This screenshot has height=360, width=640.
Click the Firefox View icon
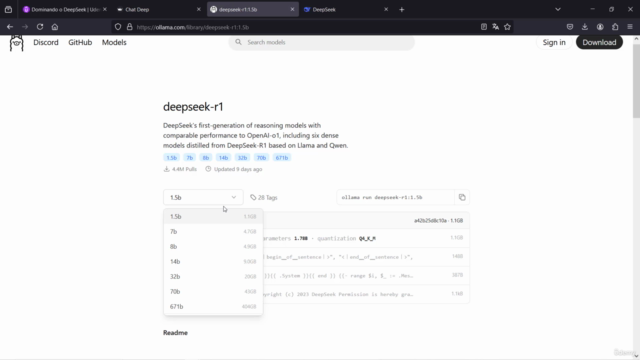tap(8, 9)
